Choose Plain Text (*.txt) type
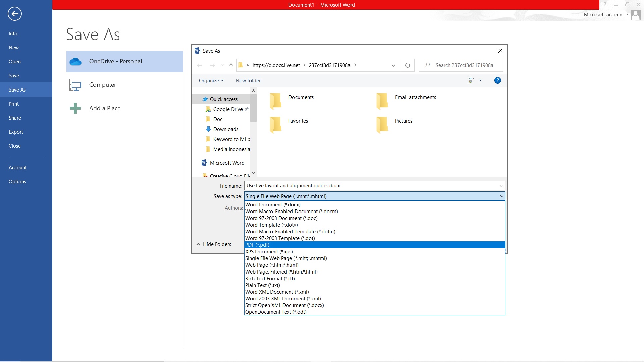This screenshot has height=362, width=644. pyautogui.click(x=375, y=285)
